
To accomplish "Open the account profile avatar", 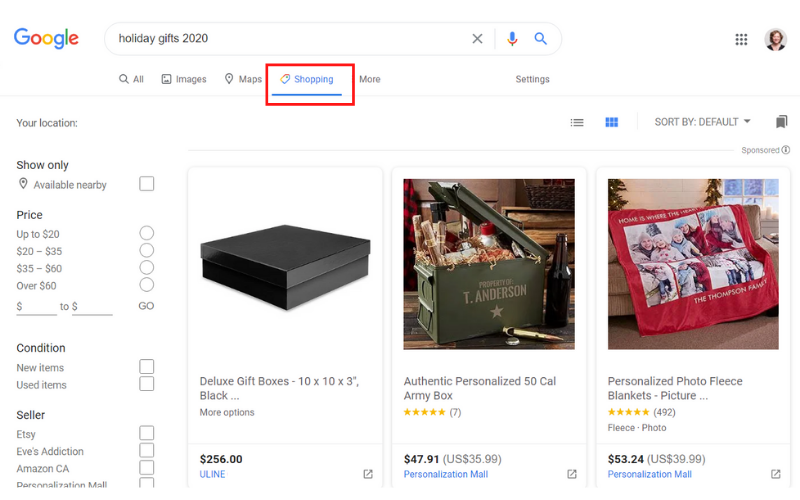I will [775, 39].
